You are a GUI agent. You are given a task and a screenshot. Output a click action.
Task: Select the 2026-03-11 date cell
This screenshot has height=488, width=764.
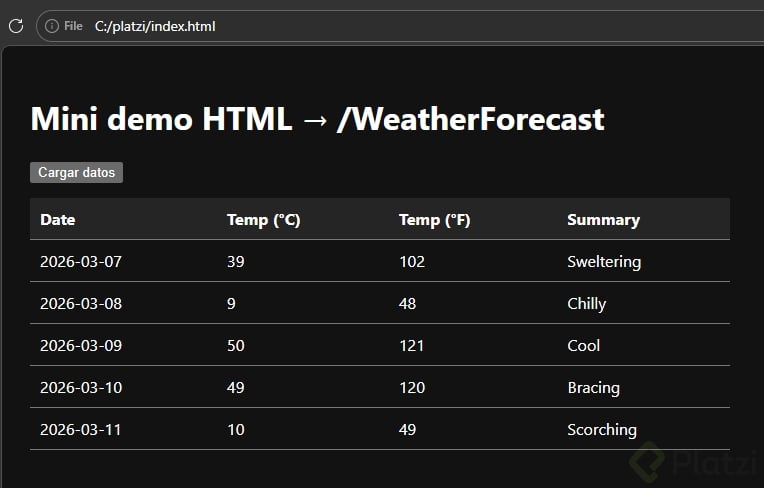pyautogui.click(x=81, y=430)
